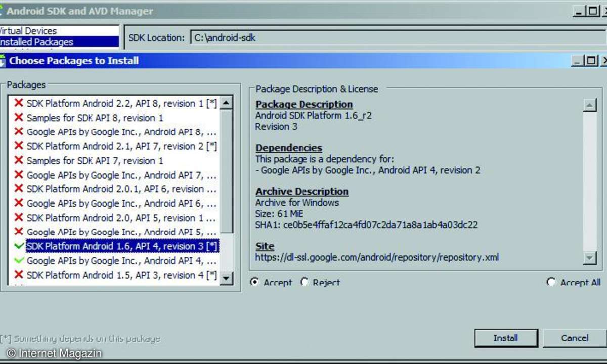Image resolution: width=607 pixels, height=364 pixels.
Task: Select the Accept radio button
Action: [254, 282]
